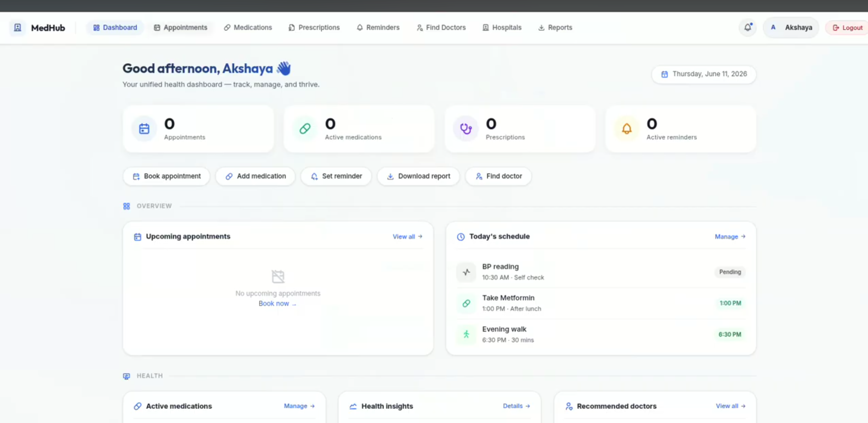Go to the Appointments nav item
Viewport: 868px width, 423px height.
tap(180, 28)
